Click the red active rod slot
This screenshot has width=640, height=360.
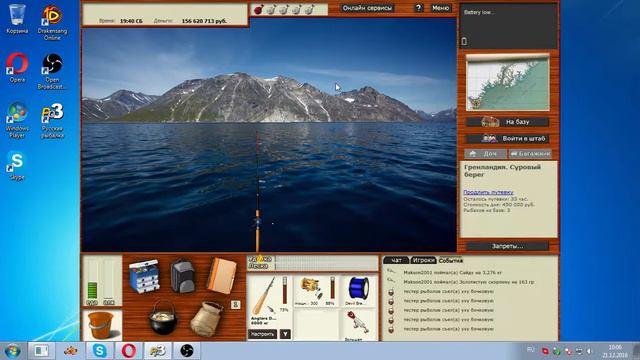tap(258, 9)
